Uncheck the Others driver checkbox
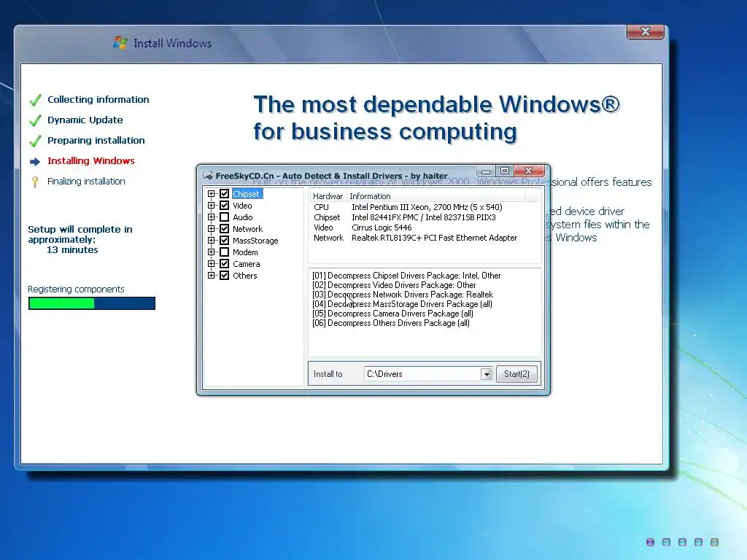The height and width of the screenshot is (560, 747). [x=225, y=276]
